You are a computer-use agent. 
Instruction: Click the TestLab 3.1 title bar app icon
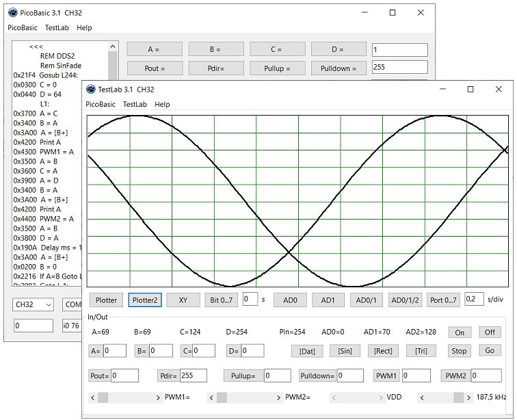(90, 89)
